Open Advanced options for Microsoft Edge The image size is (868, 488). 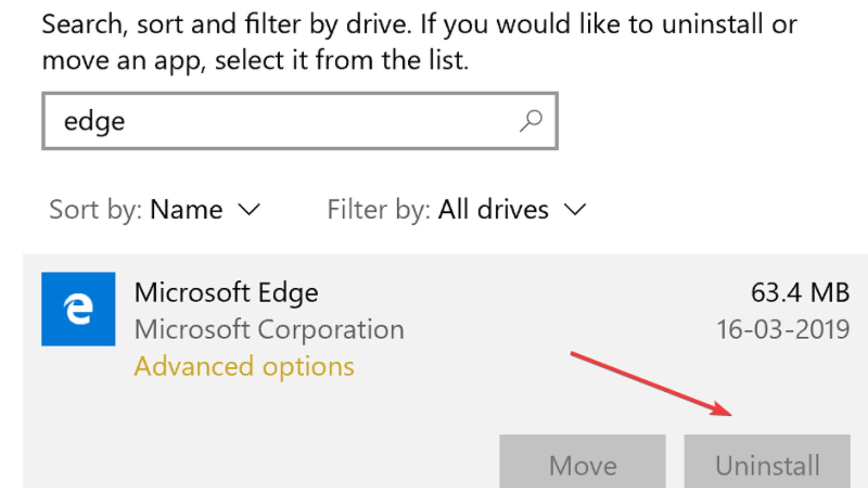click(x=244, y=366)
